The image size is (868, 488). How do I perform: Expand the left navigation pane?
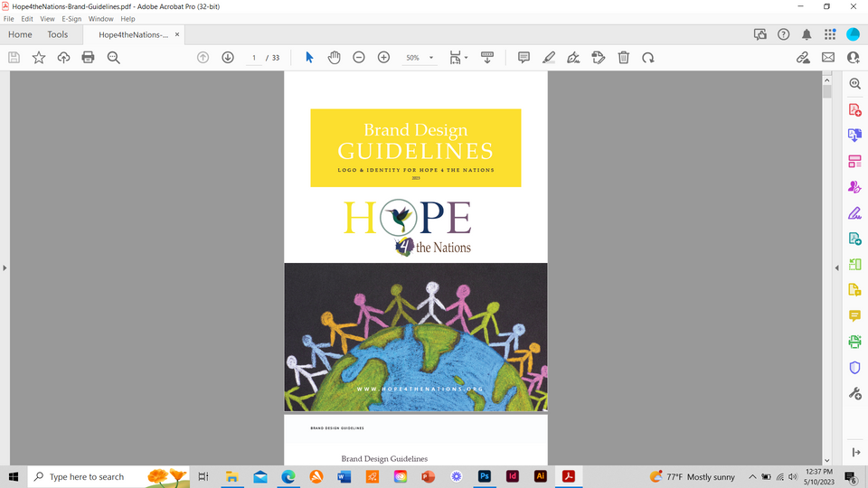point(5,267)
